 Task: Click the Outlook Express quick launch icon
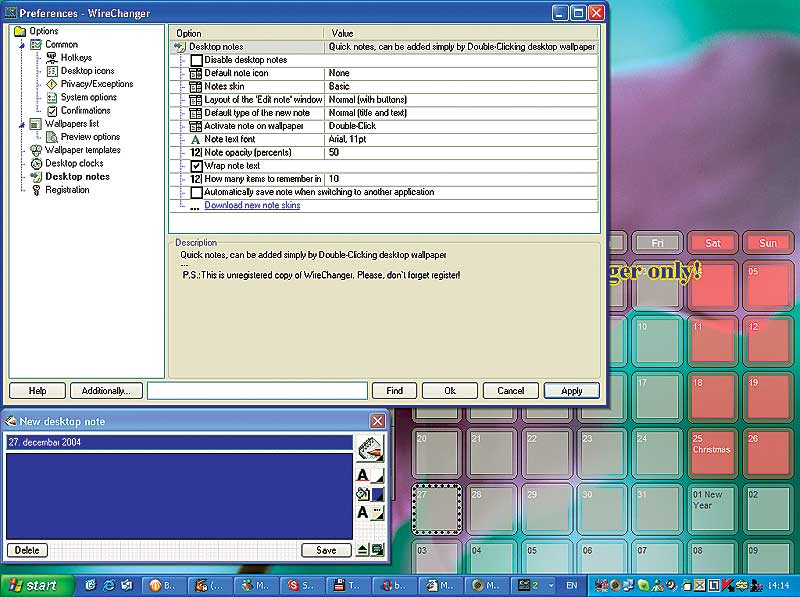tap(127, 585)
